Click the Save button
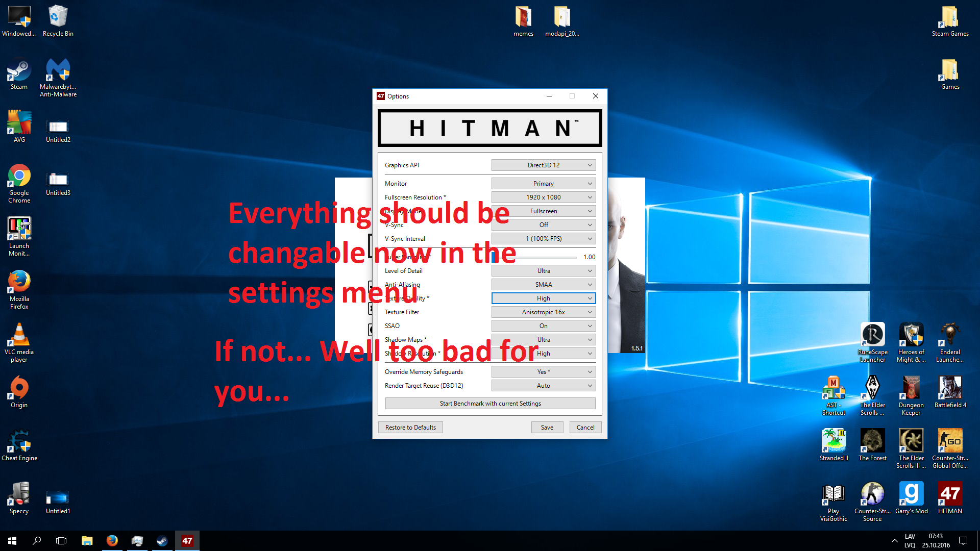This screenshot has height=551, width=980. coord(547,428)
